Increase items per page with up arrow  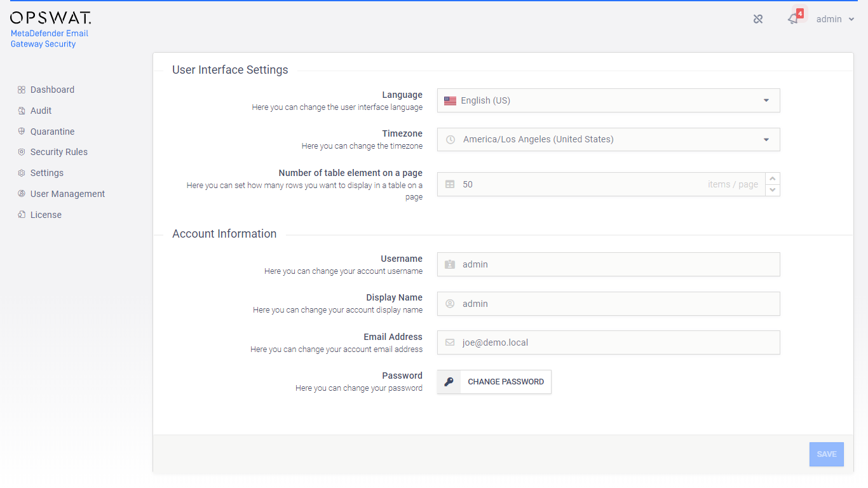tap(773, 179)
